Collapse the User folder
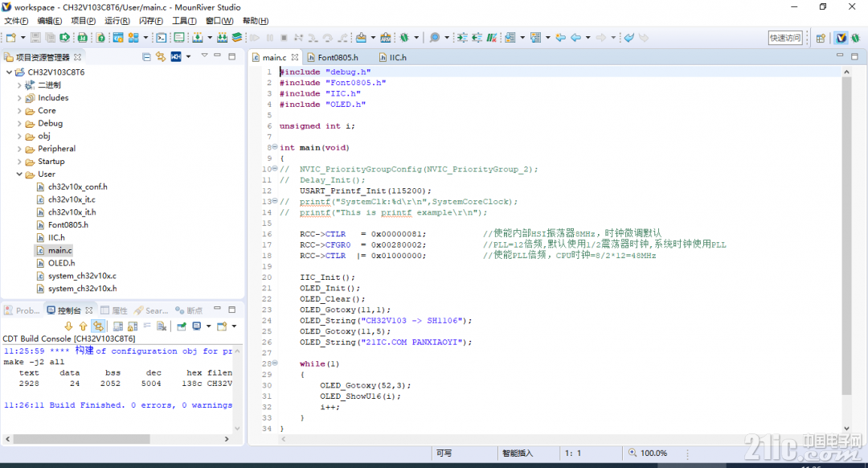This screenshot has height=468, width=868. 19,174
